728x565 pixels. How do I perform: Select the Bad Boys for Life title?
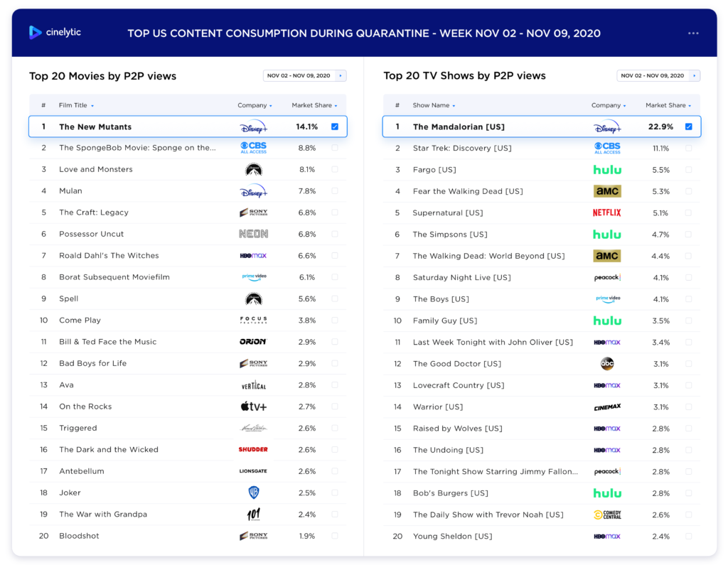tap(93, 363)
